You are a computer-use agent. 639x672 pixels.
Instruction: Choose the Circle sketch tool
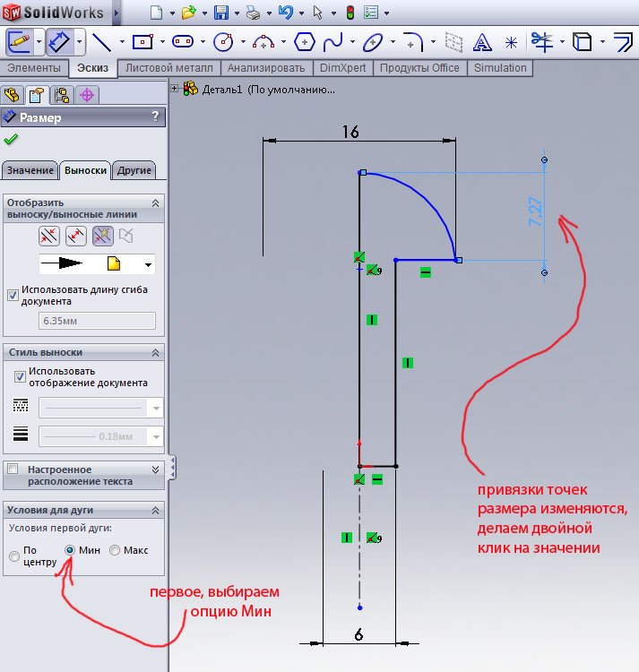223,41
